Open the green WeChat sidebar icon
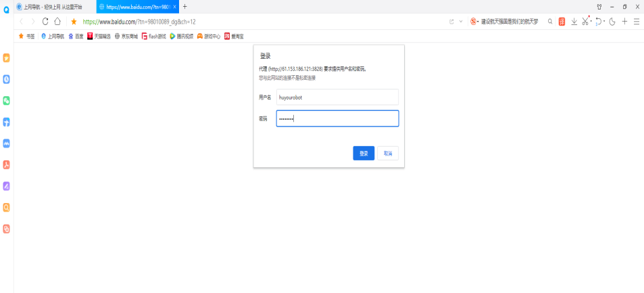The width and height of the screenshot is (644, 293). (6, 101)
